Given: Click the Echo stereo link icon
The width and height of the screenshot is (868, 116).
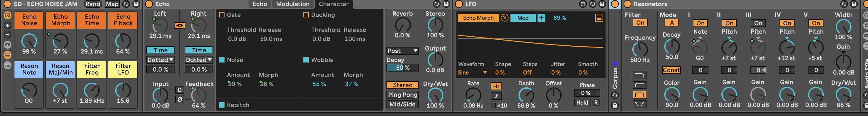Looking at the screenshot, I should [179, 26].
